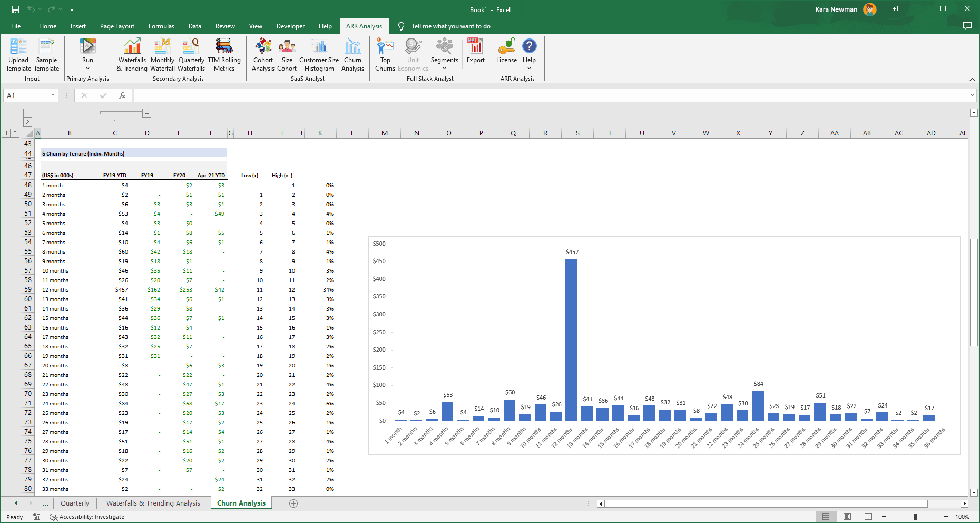980x523 pixels.
Task: Upload a new template
Action: [18, 54]
